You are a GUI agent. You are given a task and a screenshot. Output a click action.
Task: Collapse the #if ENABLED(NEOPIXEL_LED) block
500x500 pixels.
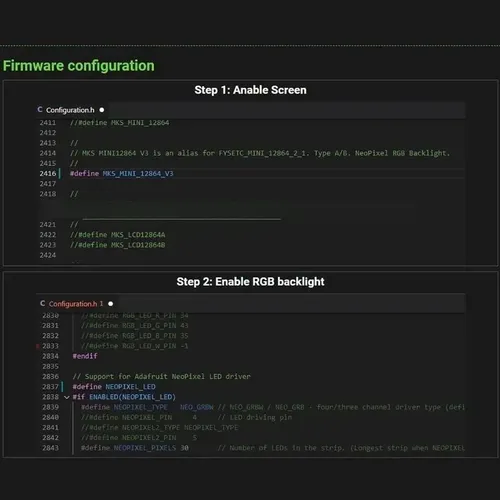pos(67,397)
